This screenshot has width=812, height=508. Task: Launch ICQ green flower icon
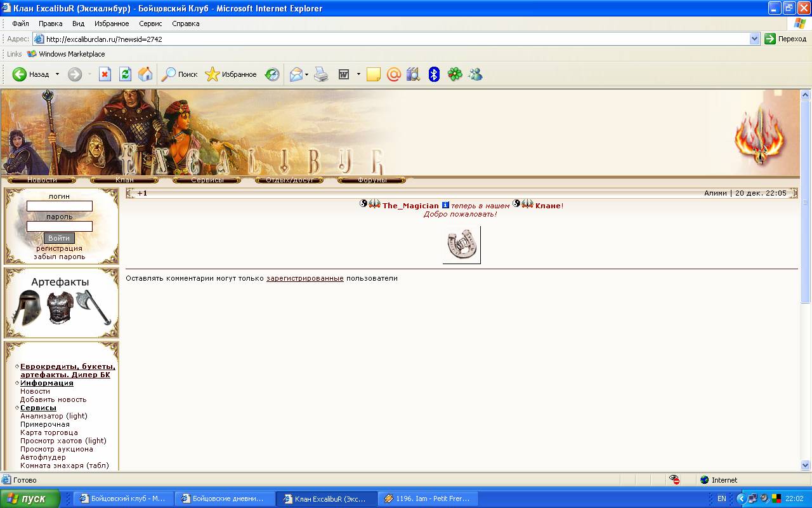tap(455, 74)
